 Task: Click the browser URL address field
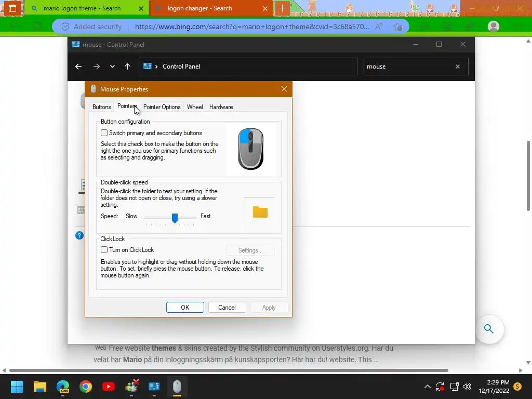pyautogui.click(x=251, y=26)
